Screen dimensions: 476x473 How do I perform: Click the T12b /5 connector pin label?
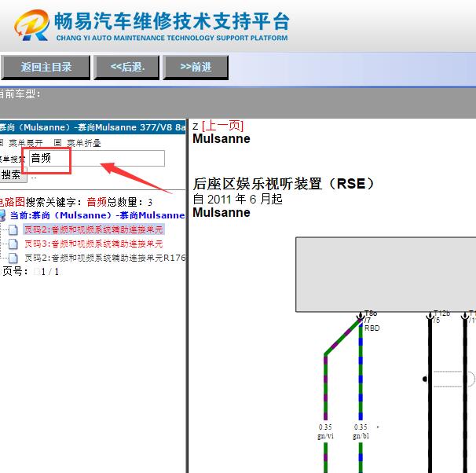441,317
